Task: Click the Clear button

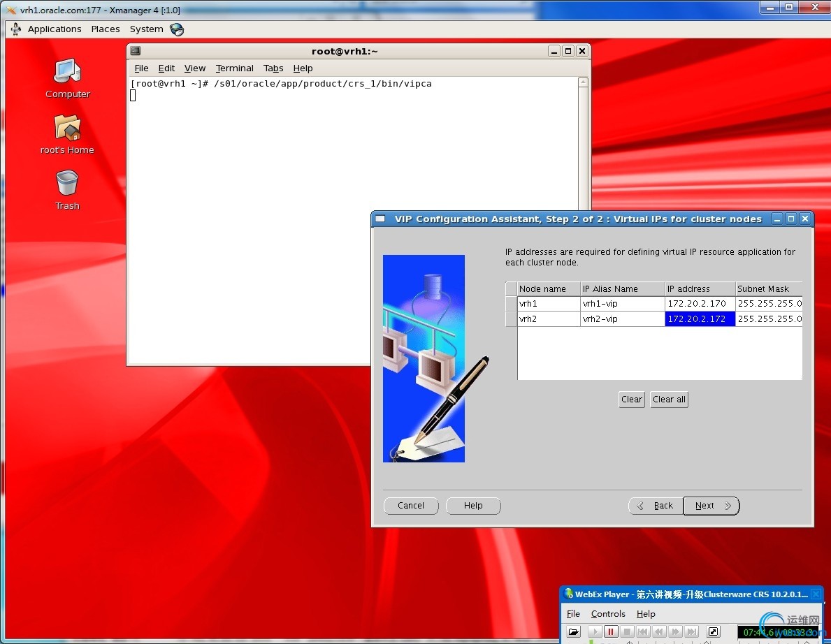Action: 632,400
